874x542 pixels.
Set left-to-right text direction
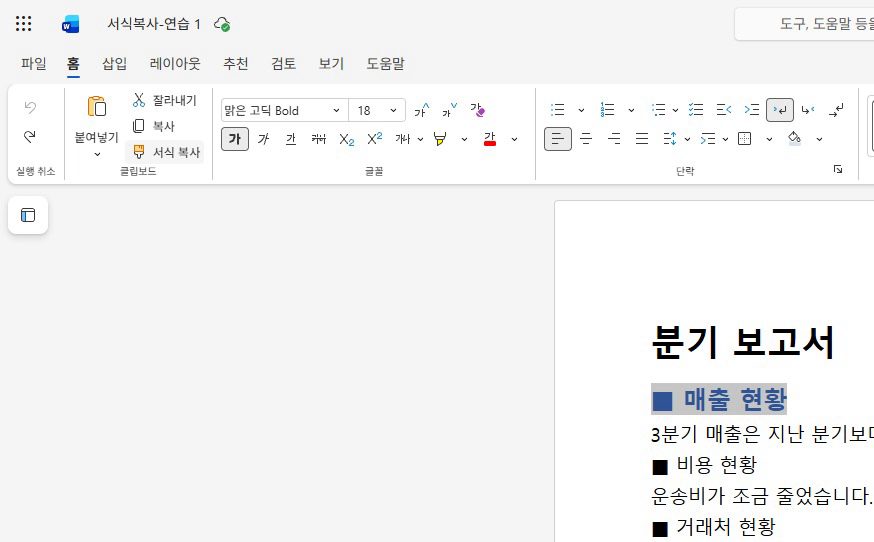click(780, 110)
